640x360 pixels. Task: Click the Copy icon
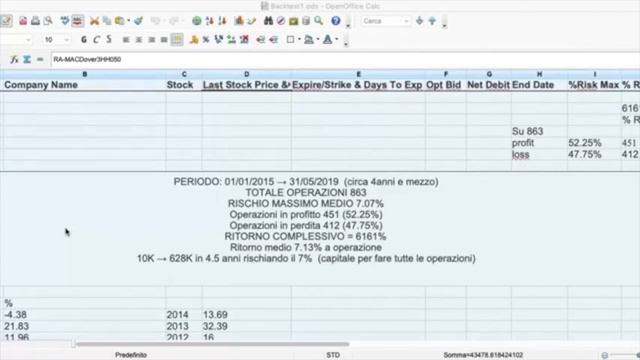point(107,21)
